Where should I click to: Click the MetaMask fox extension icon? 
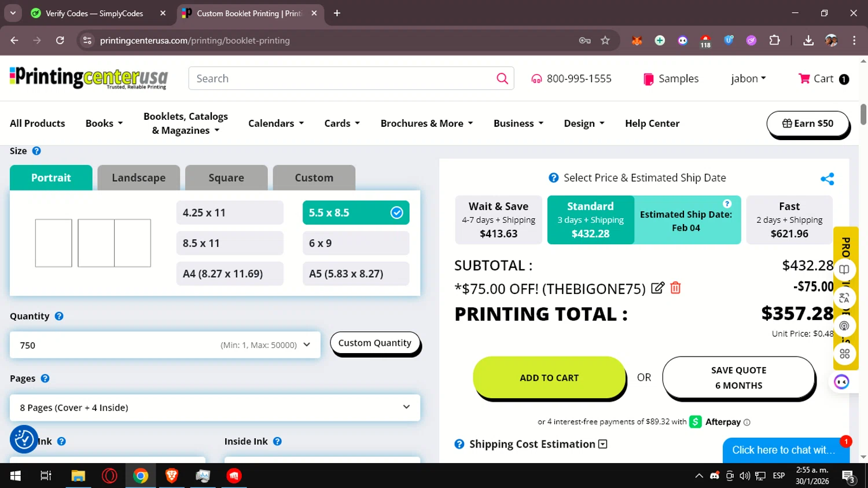click(x=637, y=41)
